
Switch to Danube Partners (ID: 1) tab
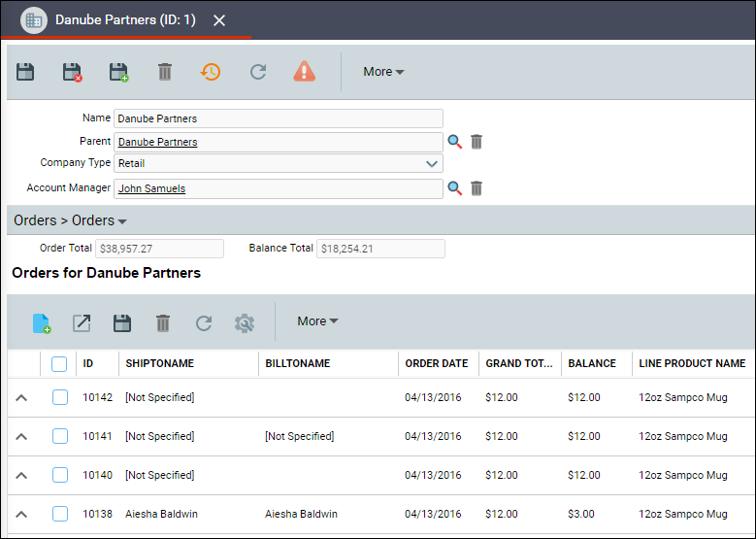tap(125, 19)
